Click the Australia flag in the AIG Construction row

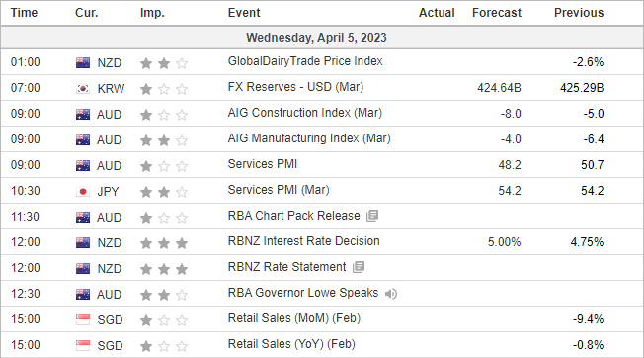coord(83,115)
